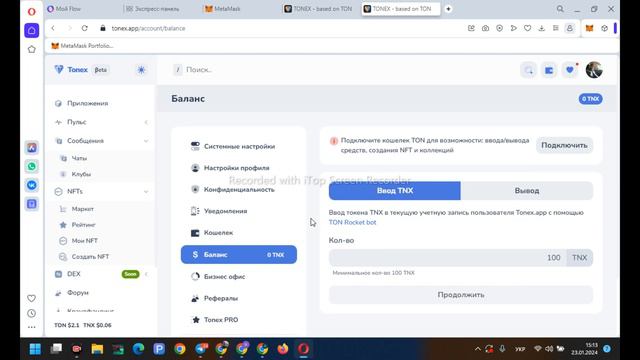
Task: Click MetaMask fox extension icon
Action: point(589,28)
